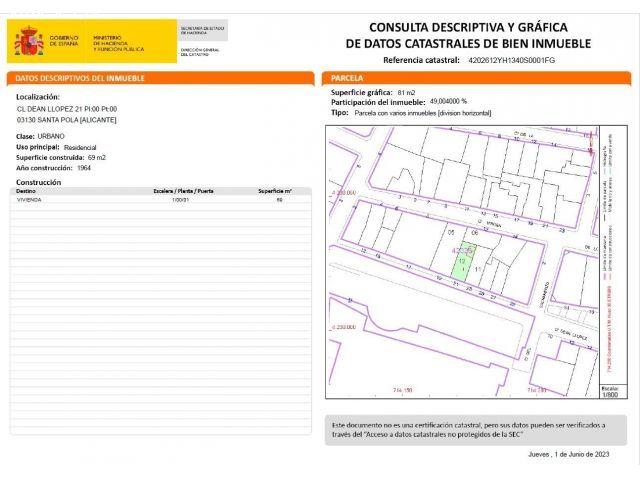Click 'MINISTERIO DE HACIENDA Y FUNCIÓN PÚBLICA' text
Screen dimensions: 640x480
click(x=118, y=43)
